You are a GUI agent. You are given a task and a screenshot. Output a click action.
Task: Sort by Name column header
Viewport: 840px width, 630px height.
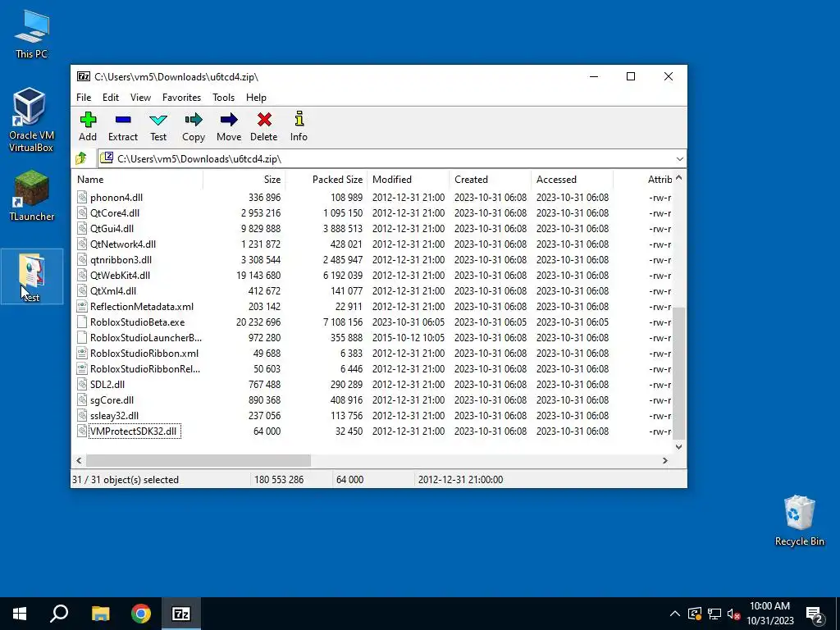(137, 180)
